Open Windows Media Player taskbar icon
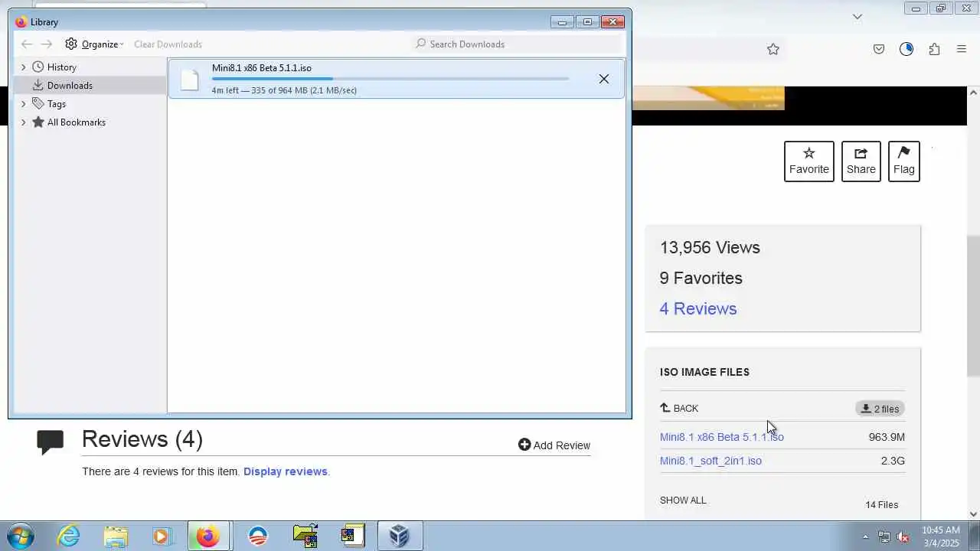Screen dimensions: 980x551 (x=162, y=536)
